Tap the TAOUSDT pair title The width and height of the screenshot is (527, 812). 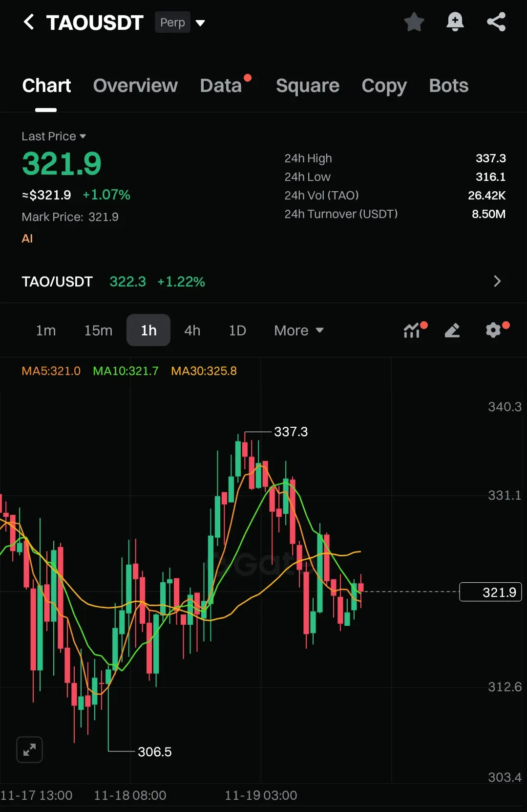(x=95, y=22)
